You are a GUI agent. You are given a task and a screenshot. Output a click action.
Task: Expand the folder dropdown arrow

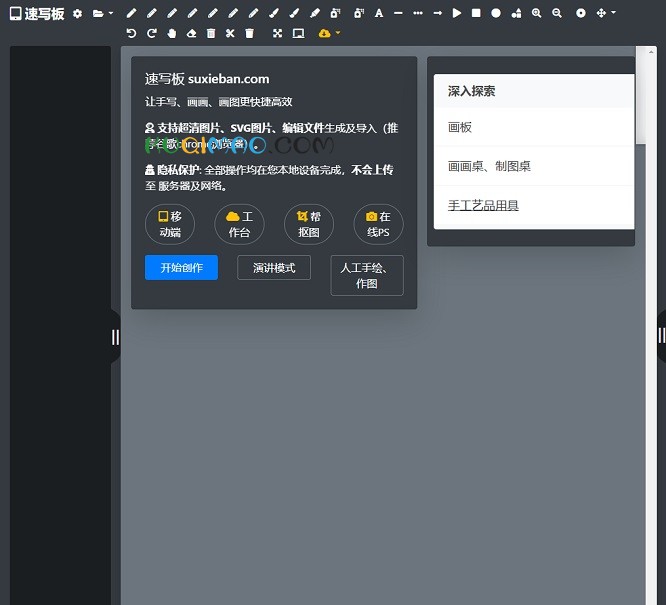coord(111,13)
